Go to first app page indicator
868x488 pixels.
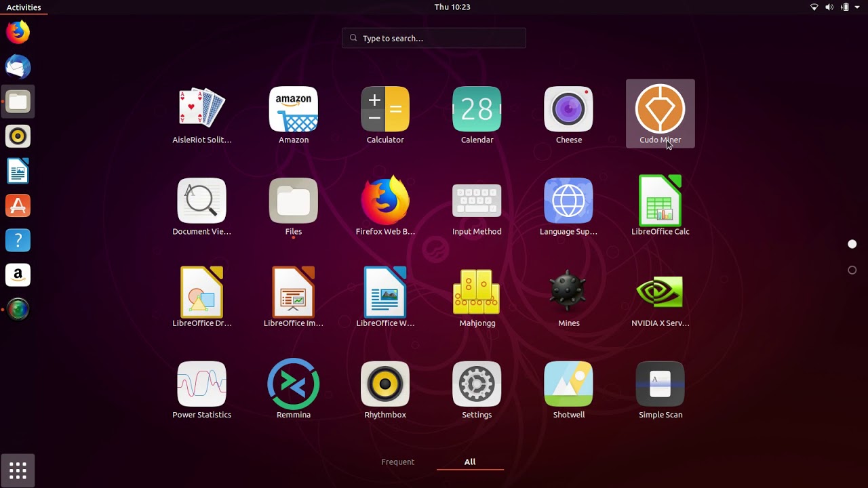tap(852, 244)
